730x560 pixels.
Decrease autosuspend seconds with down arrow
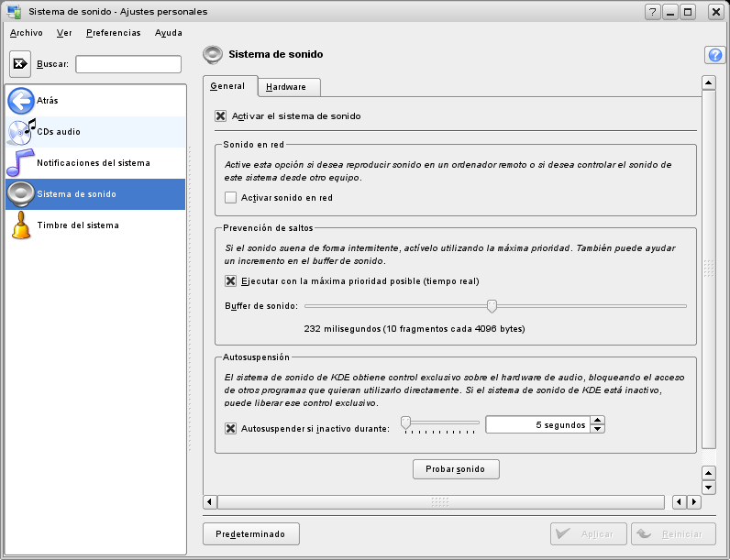click(598, 429)
